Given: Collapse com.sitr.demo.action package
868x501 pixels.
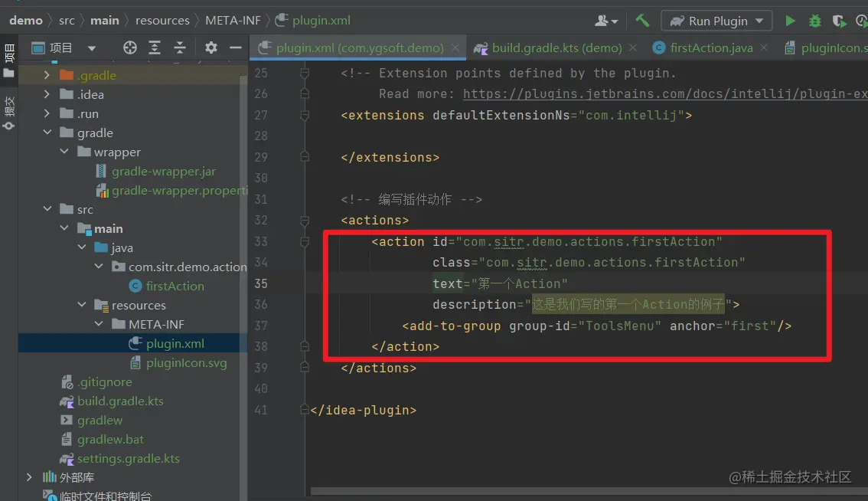Looking at the screenshot, I should tap(99, 266).
